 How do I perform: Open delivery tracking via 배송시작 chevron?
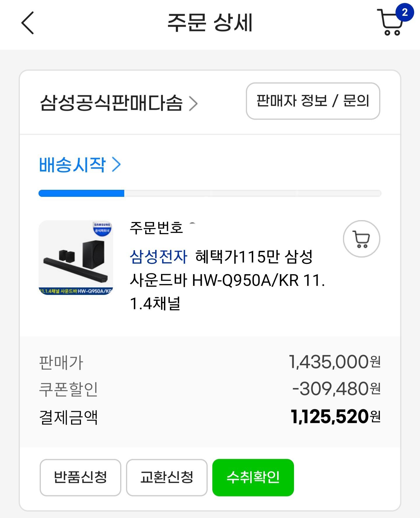tap(117, 165)
